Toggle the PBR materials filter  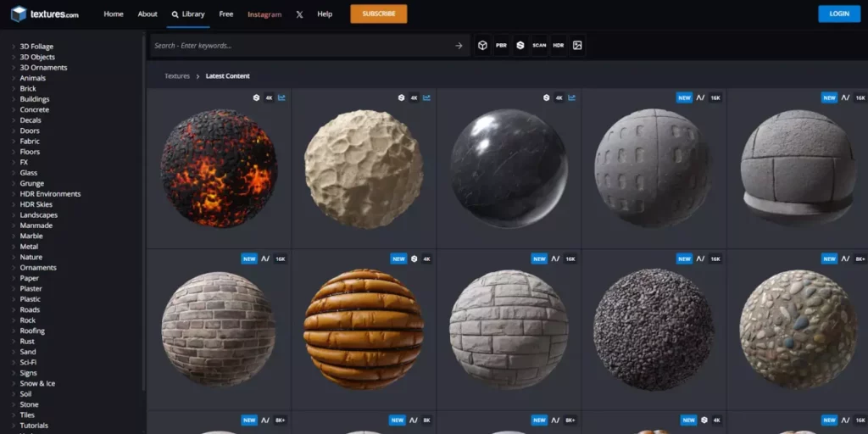point(501,46)
